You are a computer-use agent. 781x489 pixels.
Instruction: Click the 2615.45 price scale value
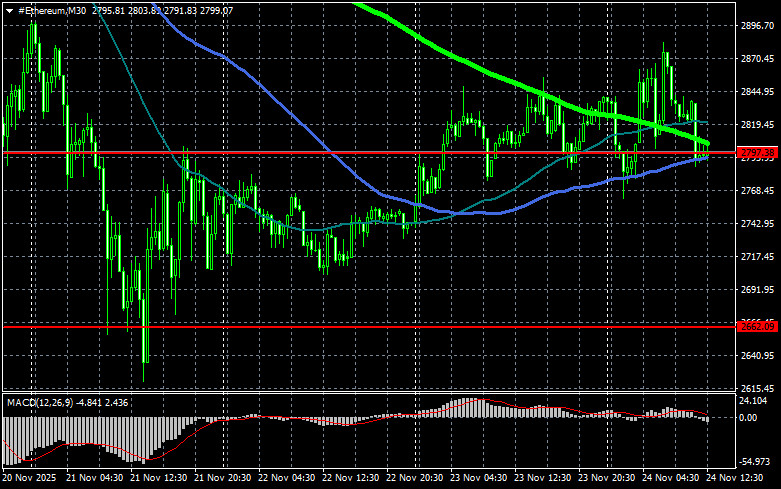click(758, 388)
